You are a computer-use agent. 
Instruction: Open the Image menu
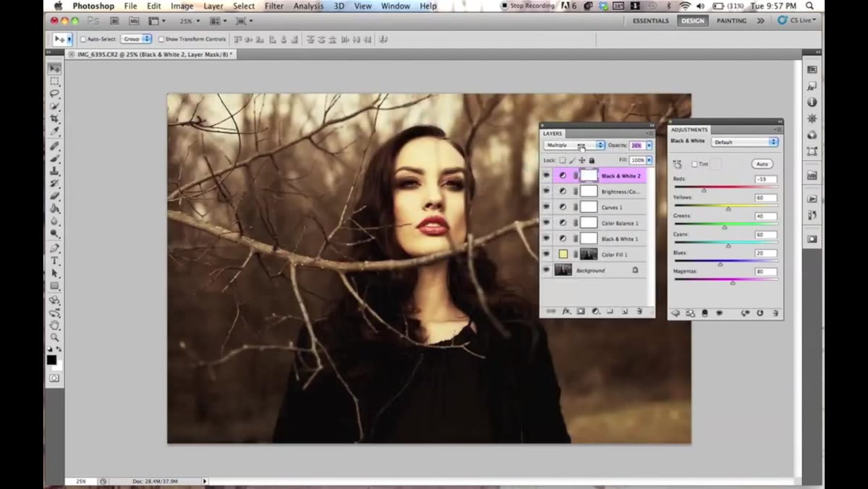pos(182,6)
